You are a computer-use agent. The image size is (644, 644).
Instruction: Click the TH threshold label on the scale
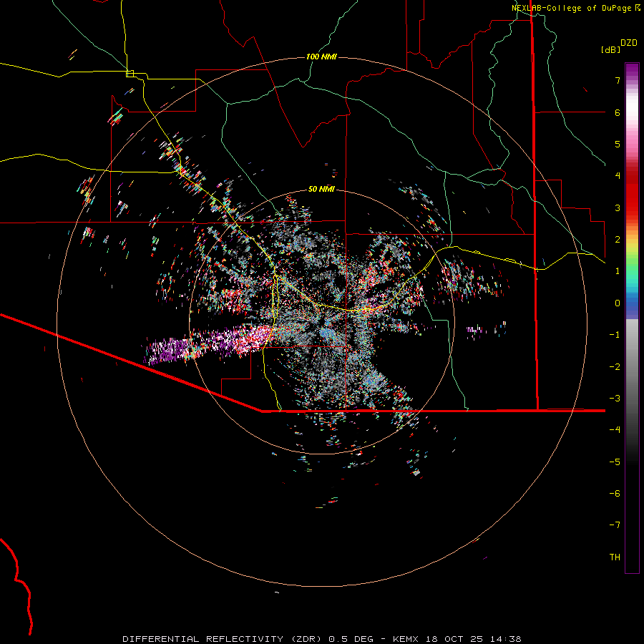point(615,557)
